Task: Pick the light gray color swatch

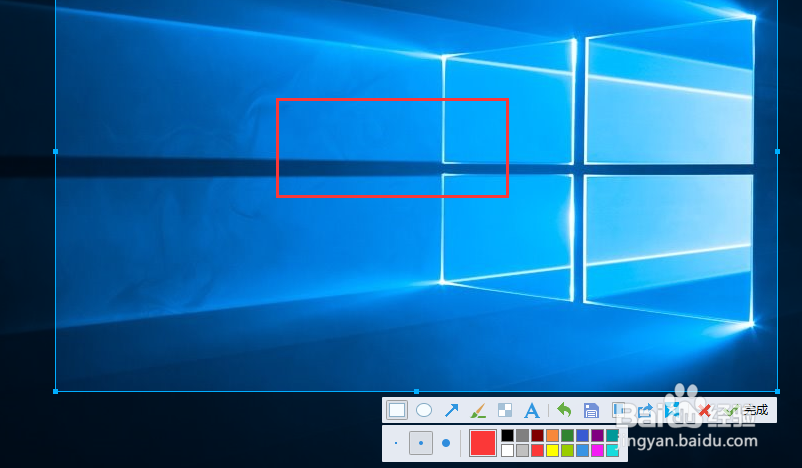Action: point(522,450)
